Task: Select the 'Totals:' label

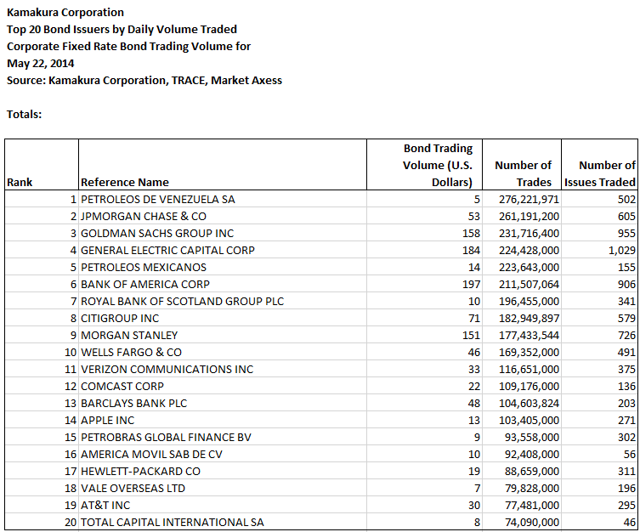Action: point(24,114)
